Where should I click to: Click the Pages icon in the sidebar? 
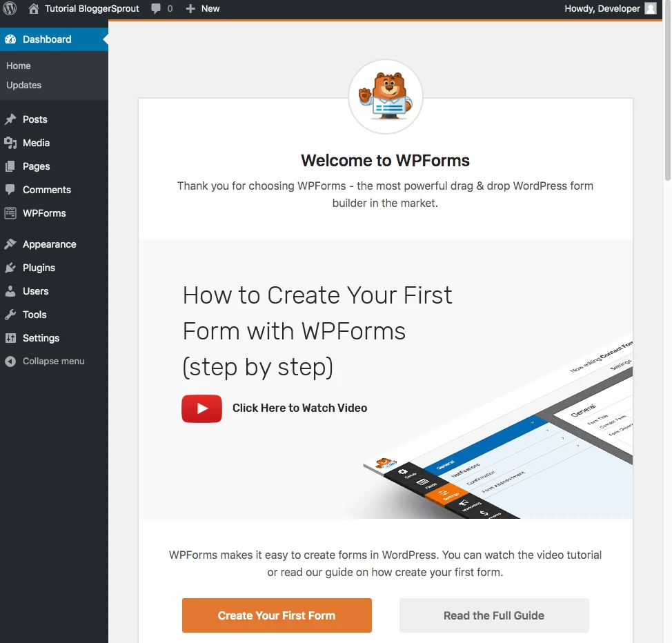click(12, 166)
